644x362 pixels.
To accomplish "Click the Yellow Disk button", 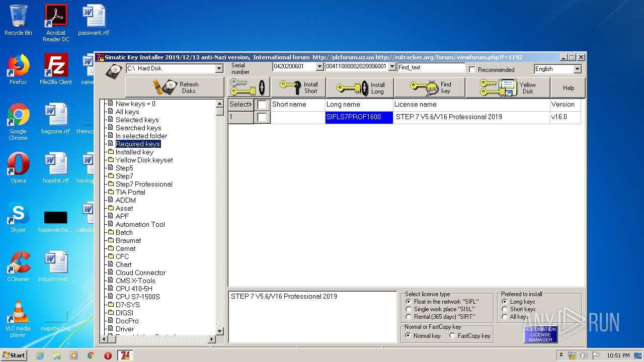I will tap(508, 87).
